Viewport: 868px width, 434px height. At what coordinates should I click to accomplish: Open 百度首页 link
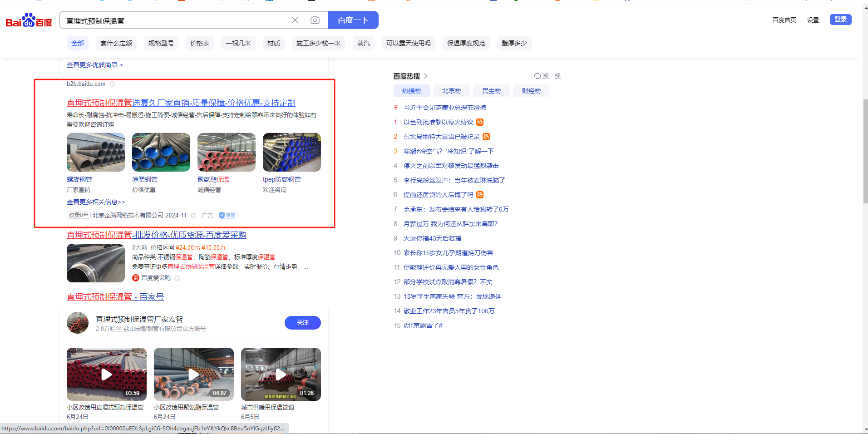(784, 20)
